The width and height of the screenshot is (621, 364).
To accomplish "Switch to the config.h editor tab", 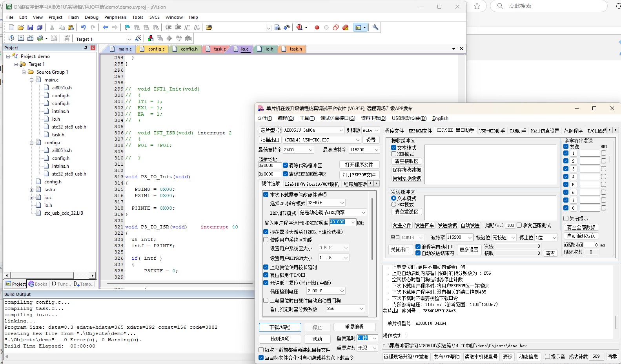I will tap(189, 49).
